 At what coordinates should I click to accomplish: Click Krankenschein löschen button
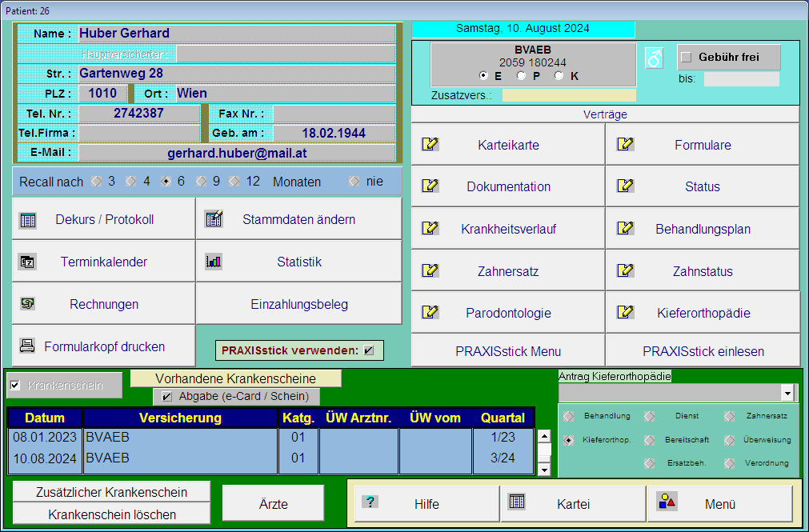112,514
